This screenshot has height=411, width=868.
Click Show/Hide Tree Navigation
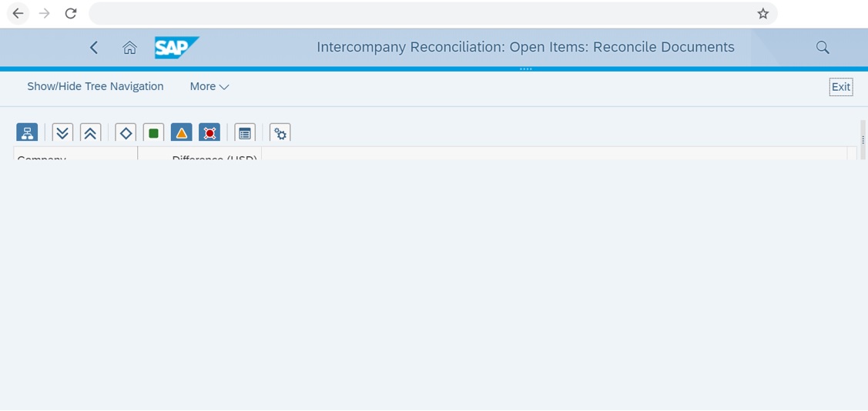(96, 86)
